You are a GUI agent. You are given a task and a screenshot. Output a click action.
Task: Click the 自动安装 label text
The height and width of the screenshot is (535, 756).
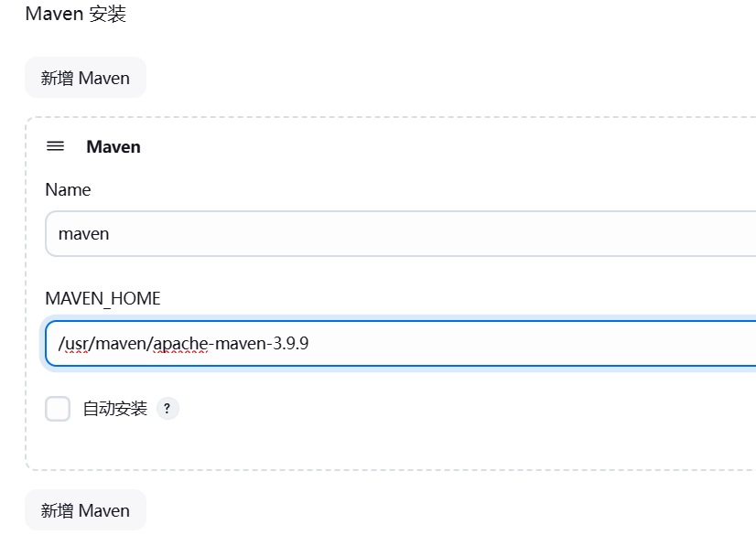click(114, 409)
